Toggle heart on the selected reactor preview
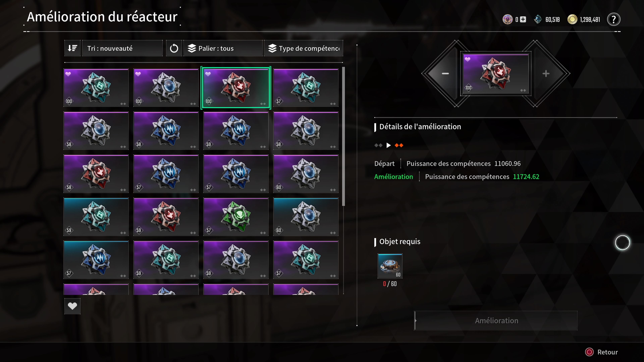Viewport: 644px width, 362px height. click(468, 59)
